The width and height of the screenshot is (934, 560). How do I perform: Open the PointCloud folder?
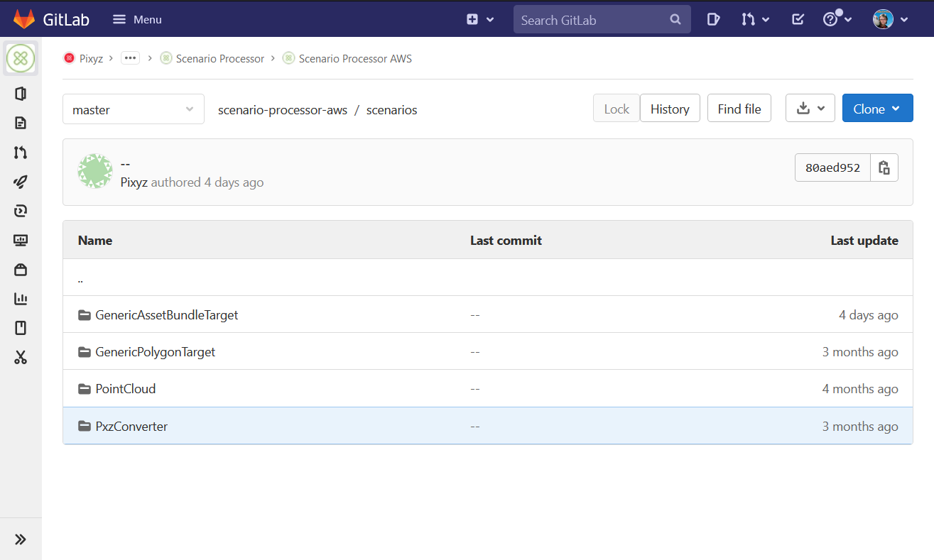pos(126,389)
